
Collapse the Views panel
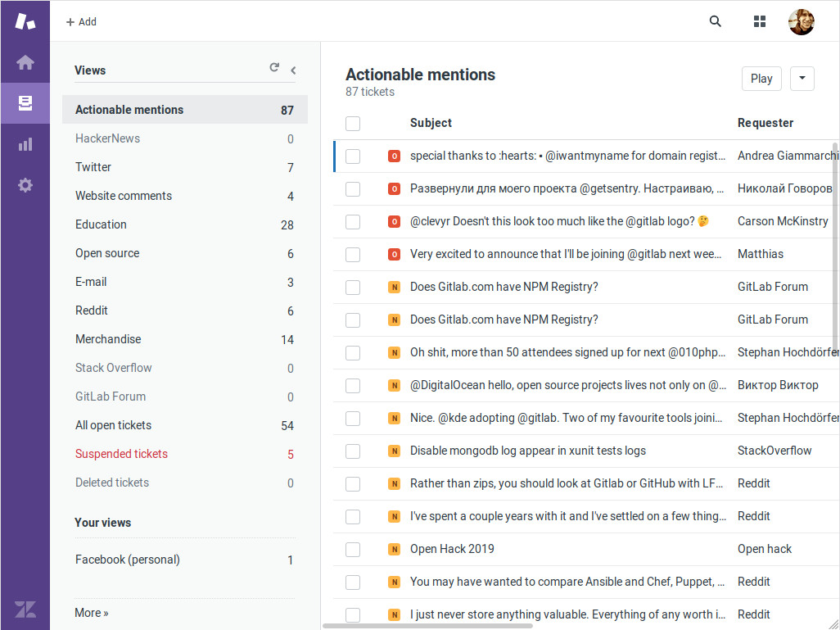[x=293, y=70]
